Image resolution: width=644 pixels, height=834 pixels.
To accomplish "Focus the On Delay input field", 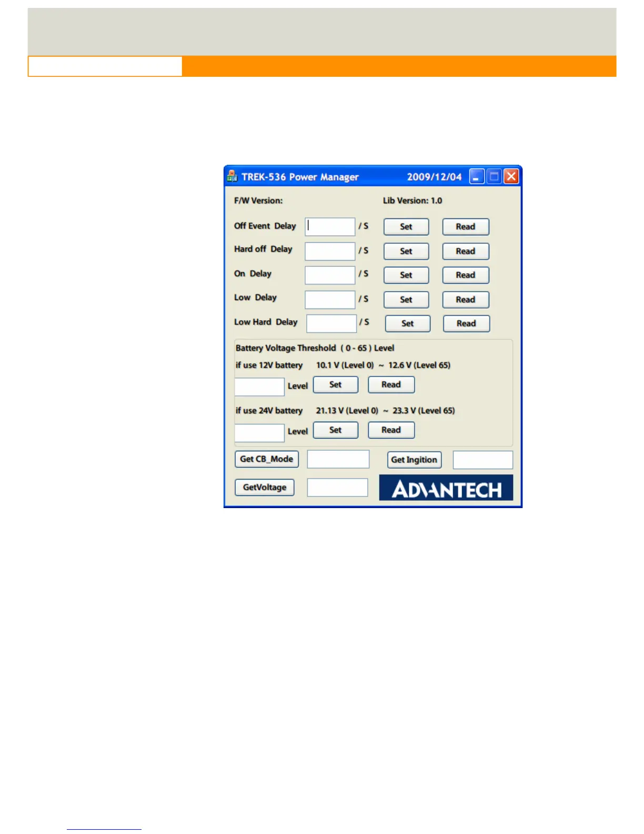I will (330, 275).
